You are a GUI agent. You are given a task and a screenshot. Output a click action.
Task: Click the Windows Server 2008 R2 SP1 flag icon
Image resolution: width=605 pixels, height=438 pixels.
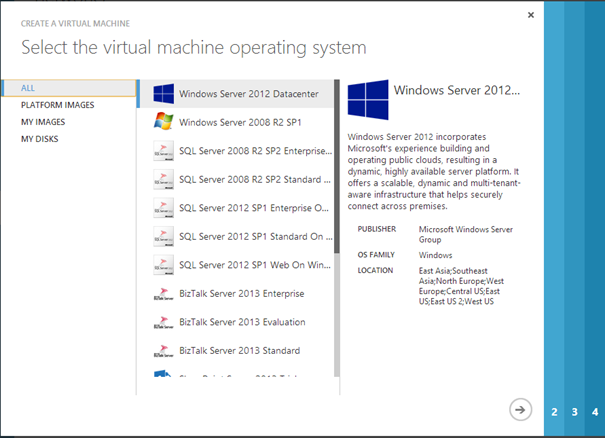164,122
